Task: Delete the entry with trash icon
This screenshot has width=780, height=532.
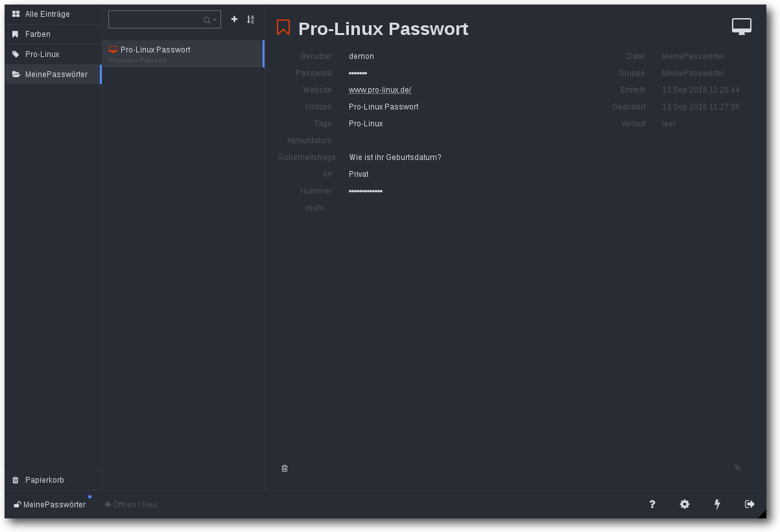Action: (285, 468)
